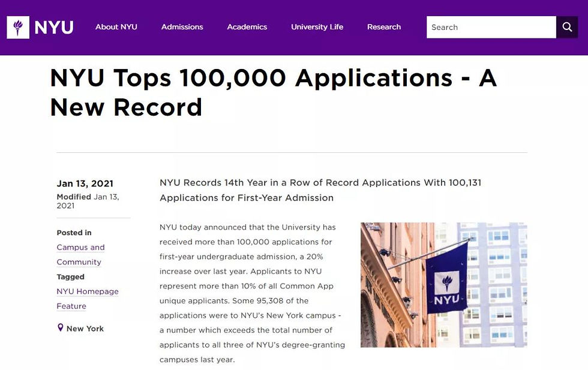Click the location pin icon beside New York
The height and width of the screenshot is (370, 588).
pyautogui.click(x=60, y=327)
